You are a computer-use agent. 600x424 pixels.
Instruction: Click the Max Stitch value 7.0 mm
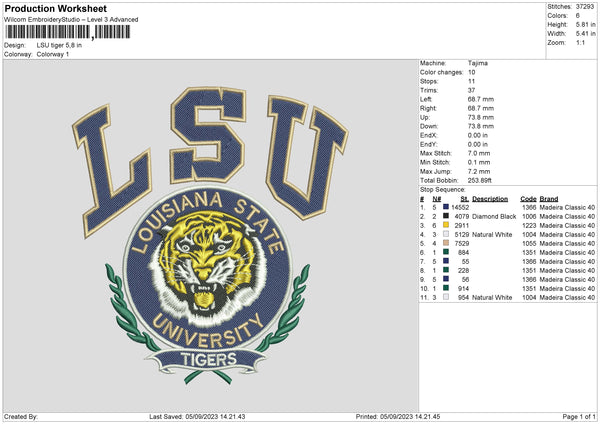click(x=479, y=153)
